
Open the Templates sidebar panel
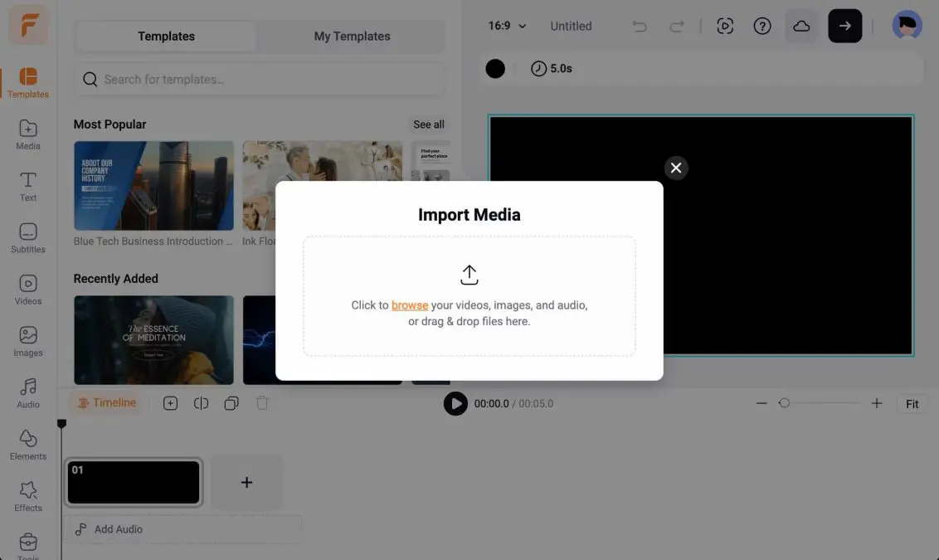pyautogui.click(x=28, y=83)
